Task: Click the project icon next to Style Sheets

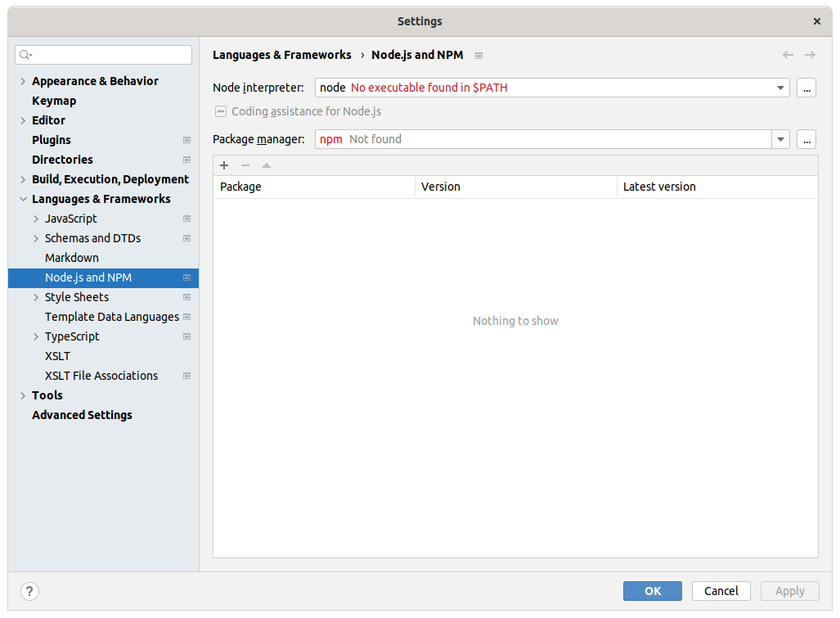Action: 187,297
